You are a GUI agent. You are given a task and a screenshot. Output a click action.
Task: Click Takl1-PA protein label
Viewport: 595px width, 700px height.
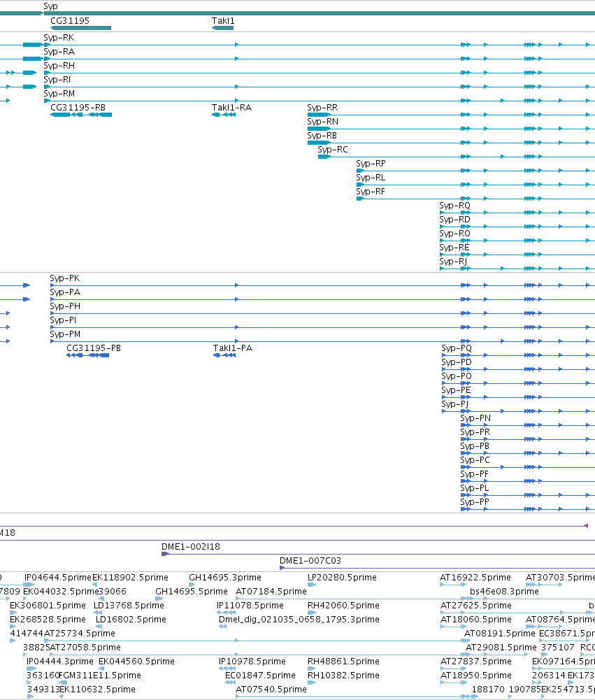[233, 348]
